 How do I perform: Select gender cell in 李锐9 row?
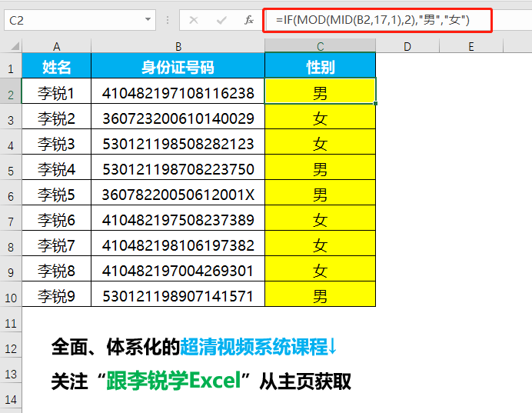pos(321,295)
